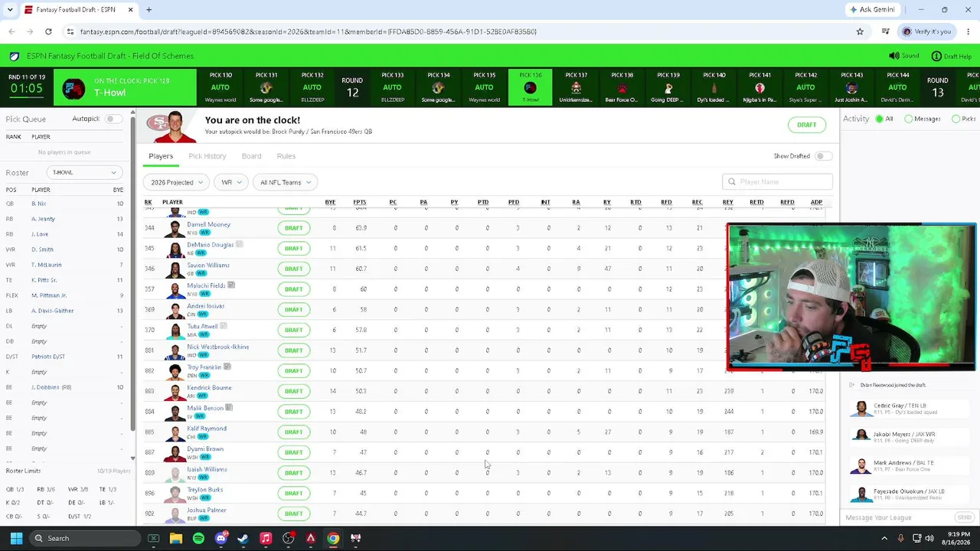Open the All NFL Teams dropdown
This screenshot has height=551, width=980.
tap(285, 182)
